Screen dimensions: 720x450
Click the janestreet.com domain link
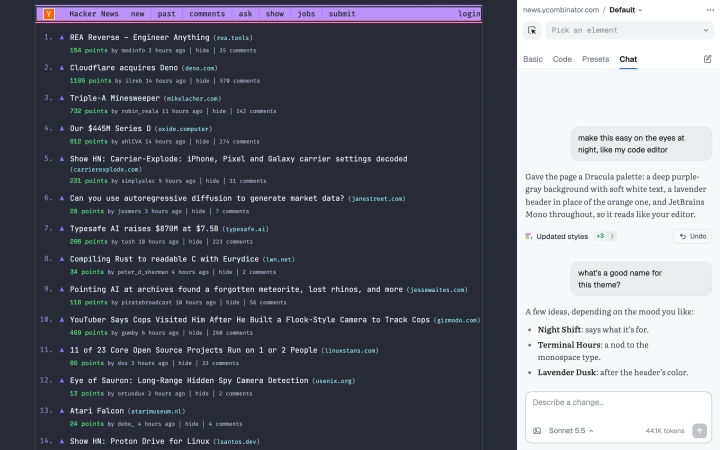pyautogui.click(x=377, y=199)
